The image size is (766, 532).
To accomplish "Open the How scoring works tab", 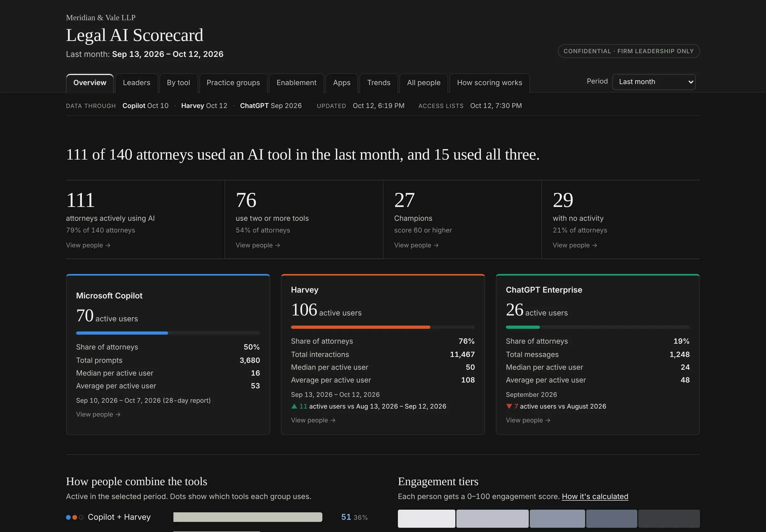I will click(489, 83).
